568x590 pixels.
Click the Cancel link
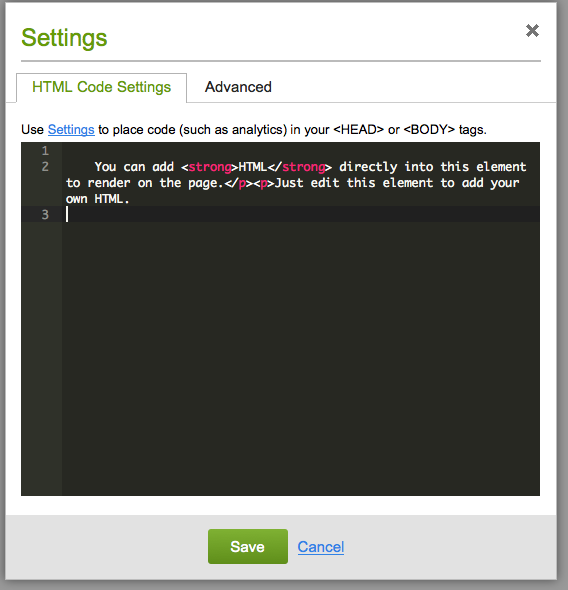321,547
